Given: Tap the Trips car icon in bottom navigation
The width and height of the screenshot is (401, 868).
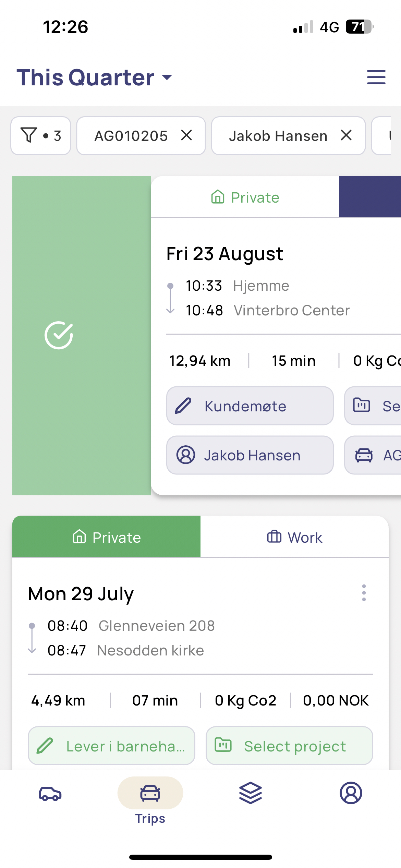Looking at the screenshot, I should pyautogui.click(x=150, y=793).
